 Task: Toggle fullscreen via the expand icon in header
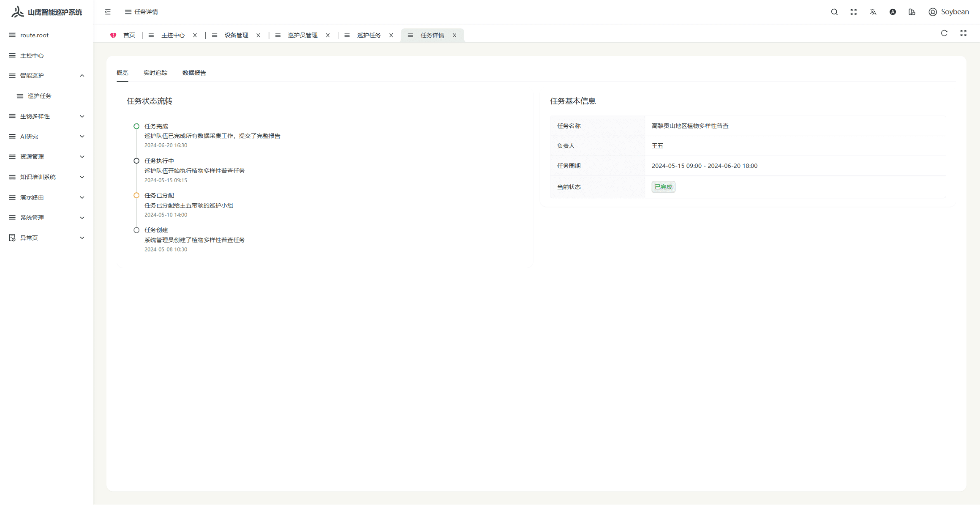click(854, 12)
